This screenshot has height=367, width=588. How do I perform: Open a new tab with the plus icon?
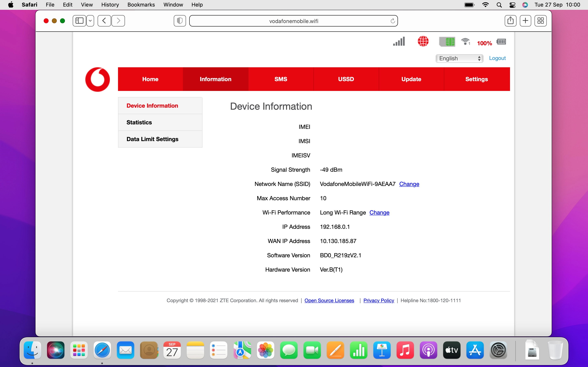(525, 21)
